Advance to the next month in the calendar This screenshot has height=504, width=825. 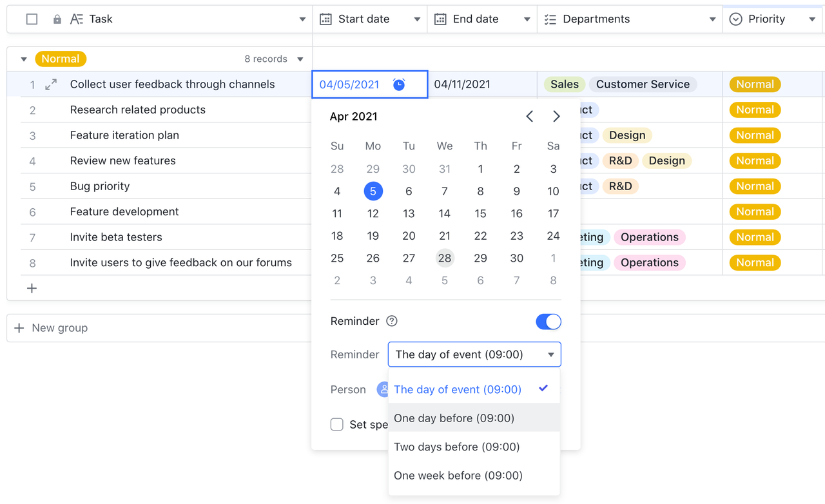(556, 117)
